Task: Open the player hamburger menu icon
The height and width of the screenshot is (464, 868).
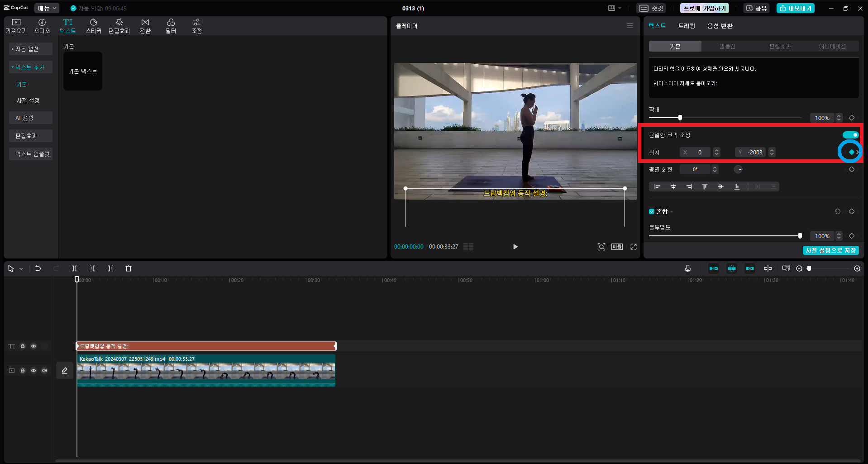Action: 630,26
